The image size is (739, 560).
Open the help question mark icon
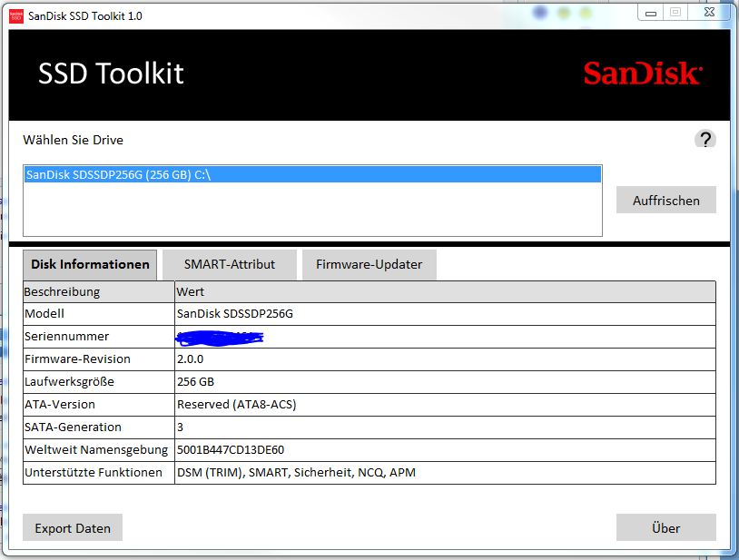pyautogui.click(x=705, y=140)
